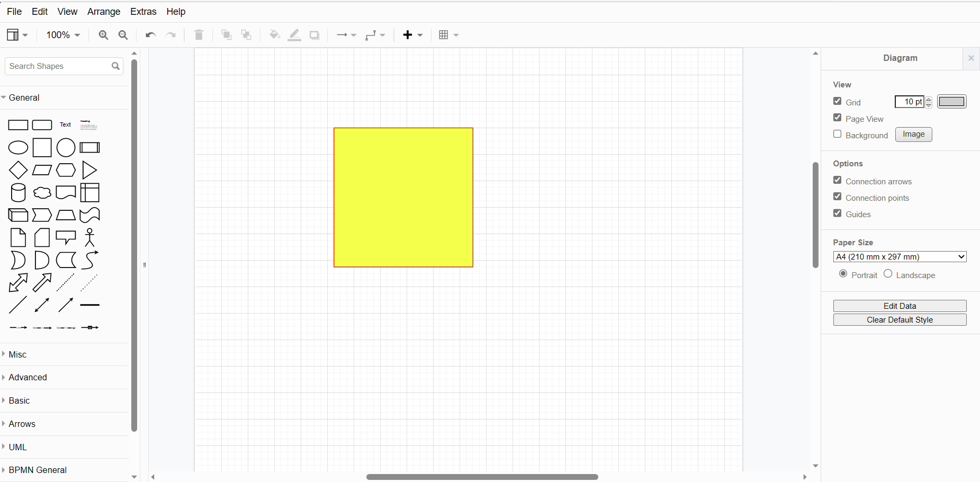Image resolution: width=980 pixels, height=482 pixels.
Task: Click the Fill Color bucket icon
Action: (x=274, y=34)
